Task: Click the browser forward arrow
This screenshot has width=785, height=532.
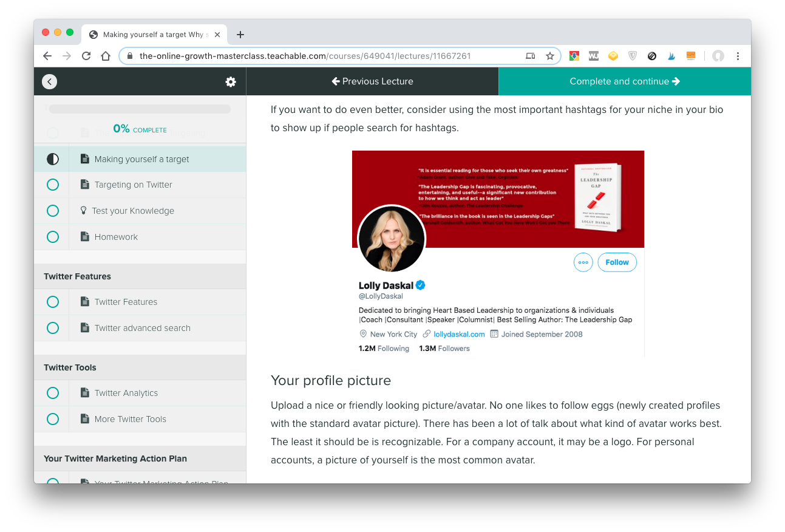Action: [x=67, y=56]
